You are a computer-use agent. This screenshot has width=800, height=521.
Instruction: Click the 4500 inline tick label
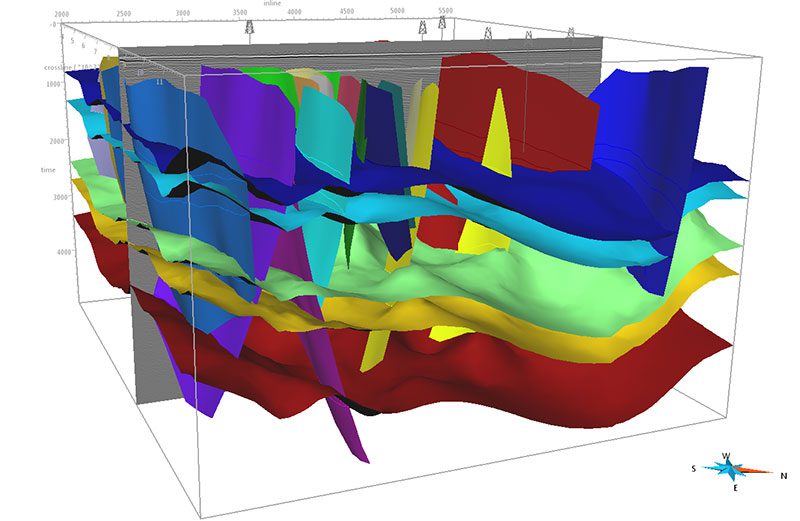[x=347, y=12]
